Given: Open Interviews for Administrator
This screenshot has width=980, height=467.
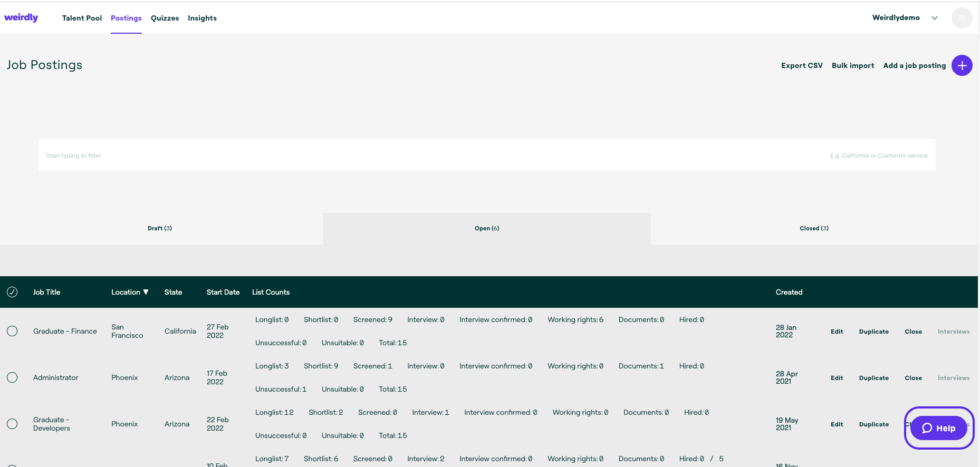Looking at the screenshot, I should coord(954,378).
